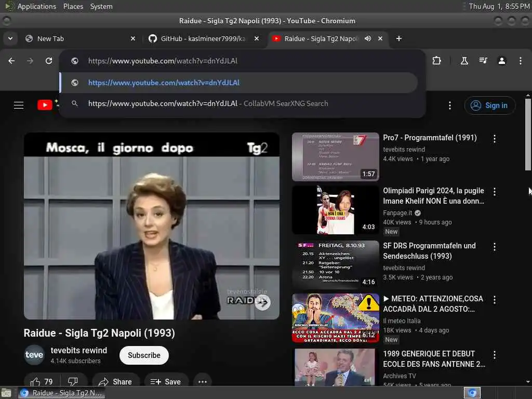The width and height of the screenshot is (532, 399).
Task: Open a new tab with plus button
Action: 399,38
